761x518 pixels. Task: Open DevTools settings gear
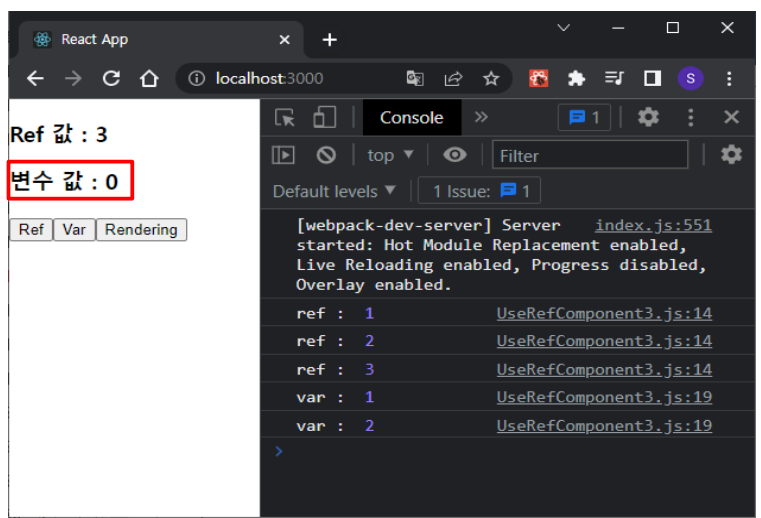(648, 117)
